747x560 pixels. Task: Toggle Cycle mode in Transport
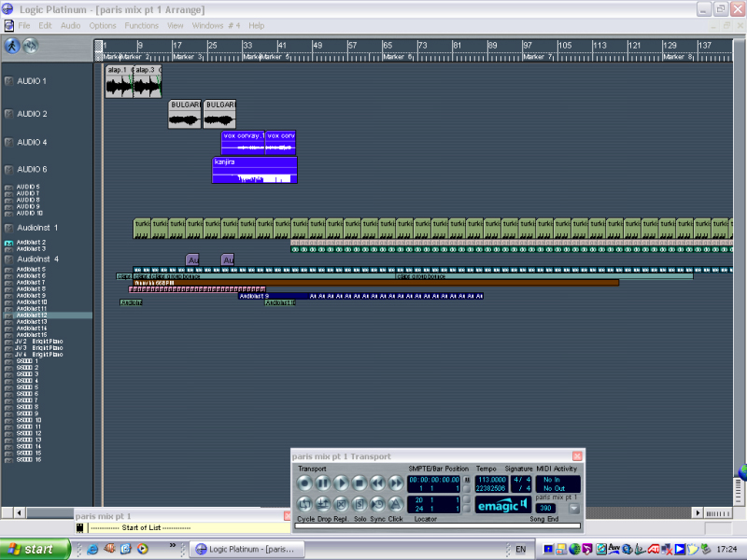coord(304,505)
